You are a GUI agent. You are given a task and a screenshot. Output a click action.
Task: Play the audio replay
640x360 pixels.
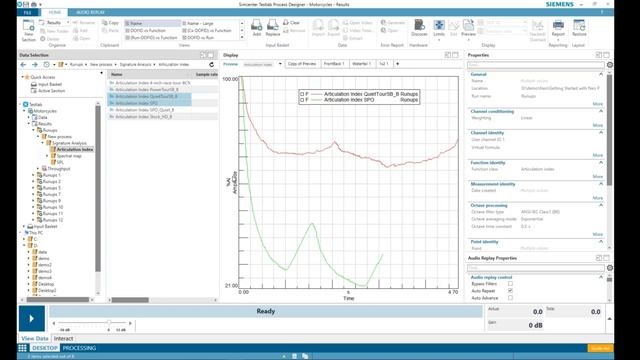(32, 318)
